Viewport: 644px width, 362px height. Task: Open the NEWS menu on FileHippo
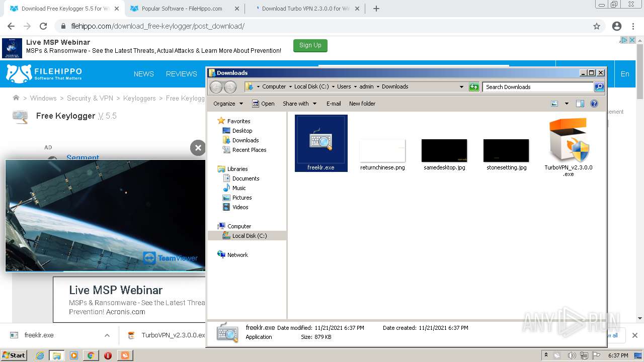tap(144, 74)
